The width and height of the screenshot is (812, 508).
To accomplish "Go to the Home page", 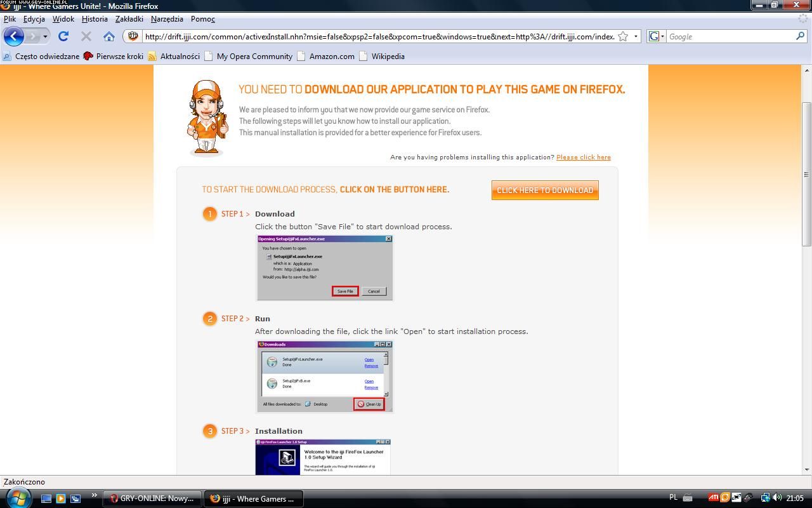I will point(109,36).
